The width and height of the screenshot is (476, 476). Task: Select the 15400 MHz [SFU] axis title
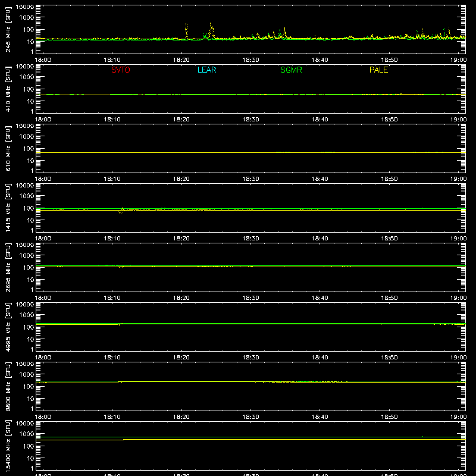(x=8, y=446)
